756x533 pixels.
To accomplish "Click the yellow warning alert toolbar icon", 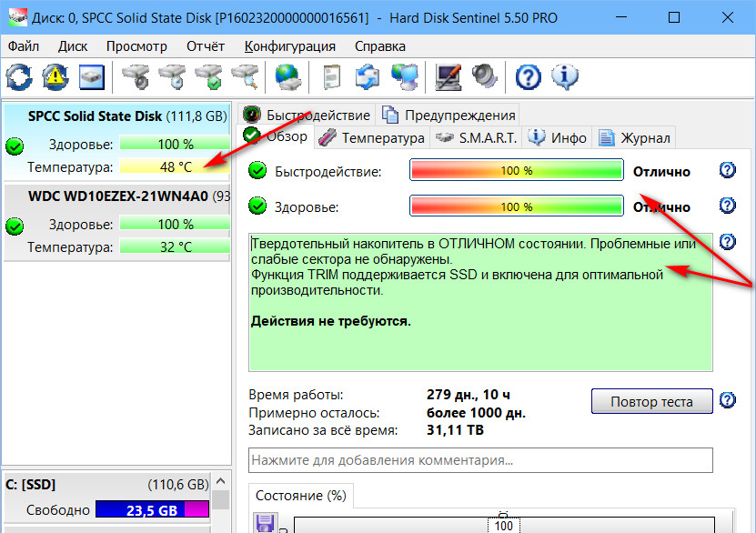I will (x=55, y=76).
